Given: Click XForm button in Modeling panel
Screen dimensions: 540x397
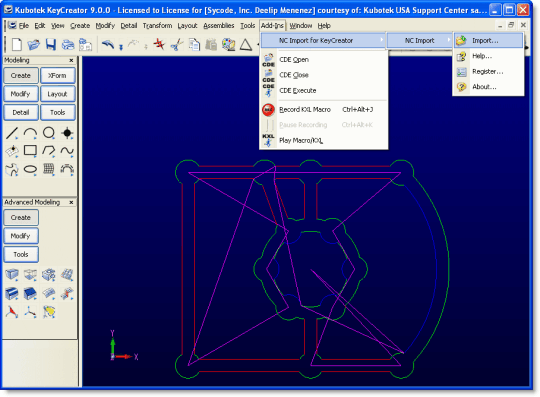Looking at the screenshot, I should (58, 75).
